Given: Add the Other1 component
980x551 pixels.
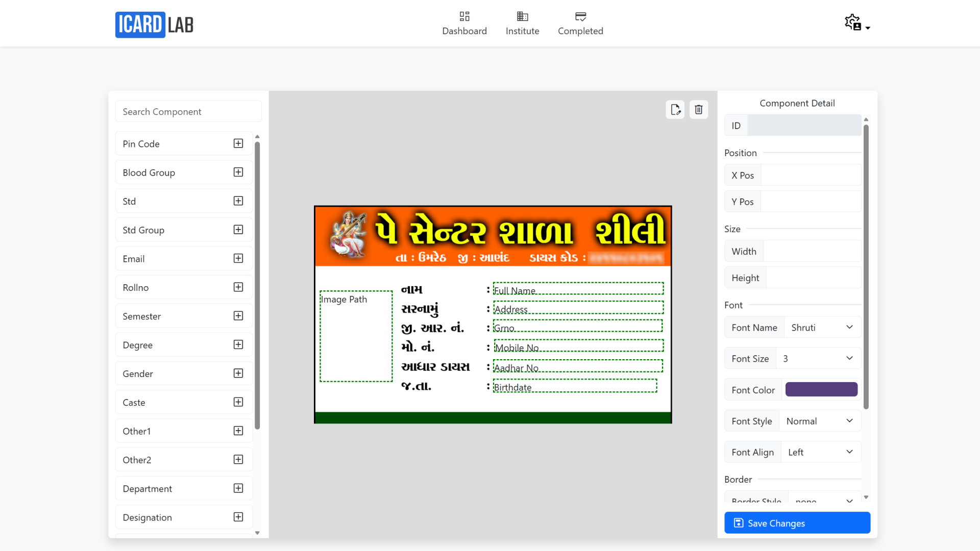Looking at the screenshot, I should [238, 431].
